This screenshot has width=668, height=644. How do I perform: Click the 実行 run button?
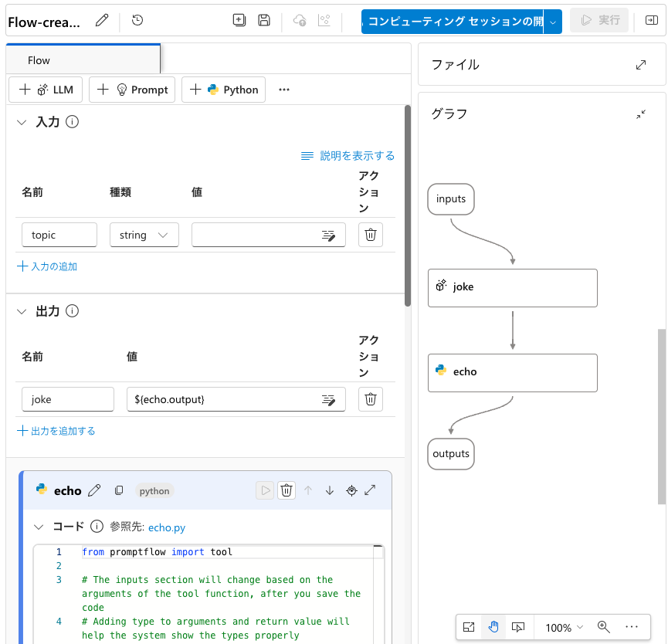tap(599, 20)
